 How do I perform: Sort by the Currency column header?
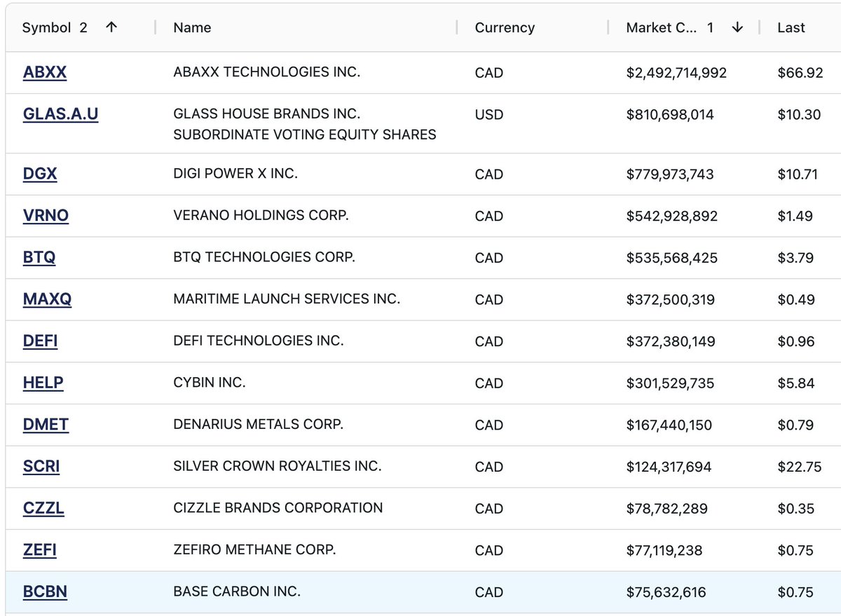tap(505, 27)
